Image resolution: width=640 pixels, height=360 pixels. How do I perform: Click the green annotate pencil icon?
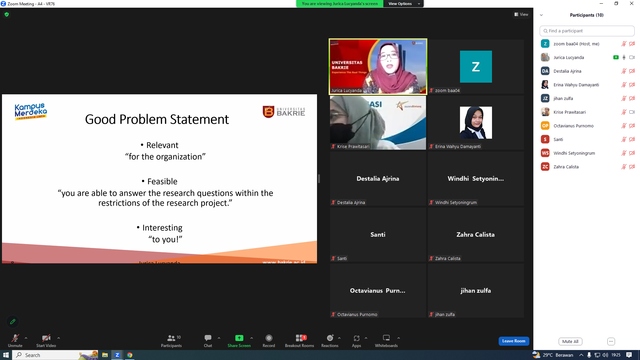click(x=13, y=322)
